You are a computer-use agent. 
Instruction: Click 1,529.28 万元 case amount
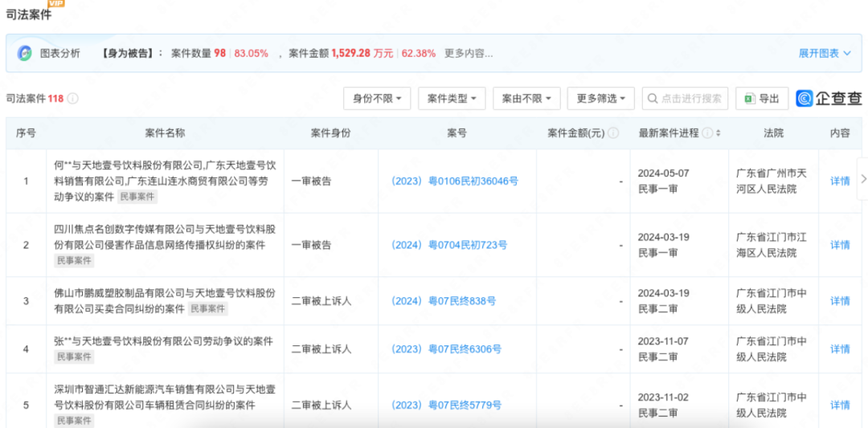(x=362, y=54)
